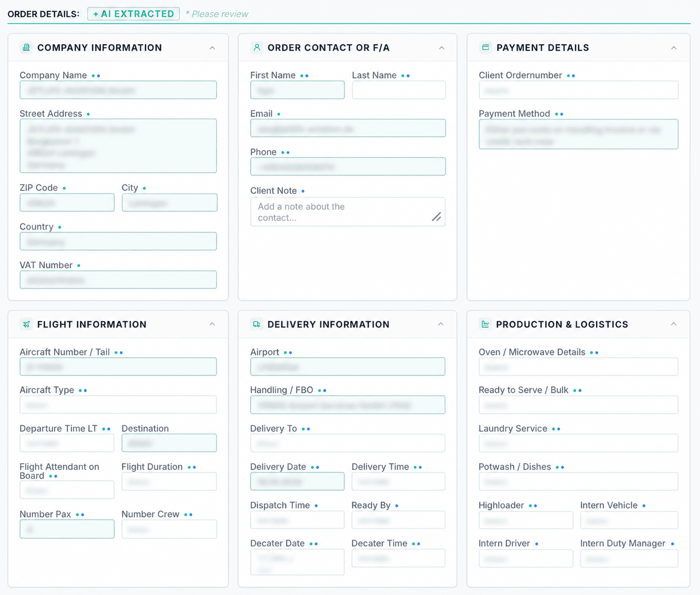Click the Company Name field
This screenshot has height=595, width=700.
[x=118, y=90]
